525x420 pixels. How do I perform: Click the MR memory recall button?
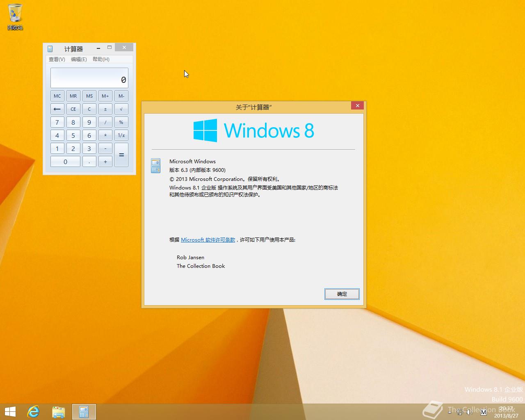[73, 96]
